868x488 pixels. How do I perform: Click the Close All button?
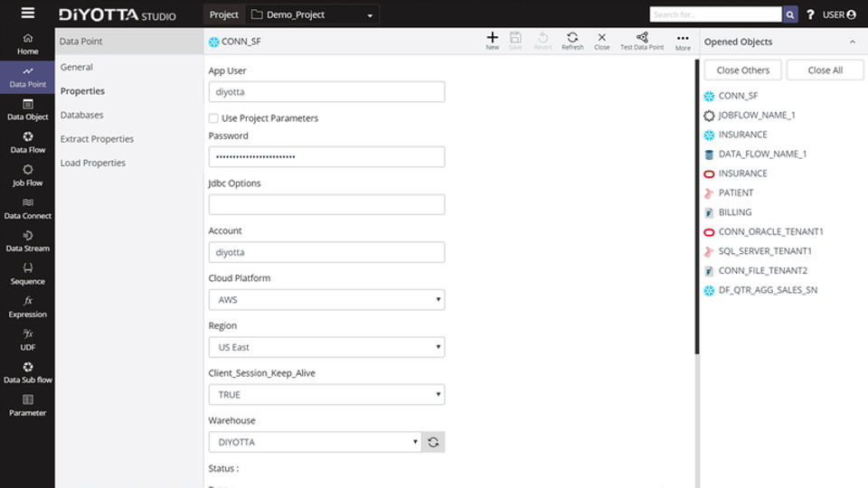pos(825,70)
